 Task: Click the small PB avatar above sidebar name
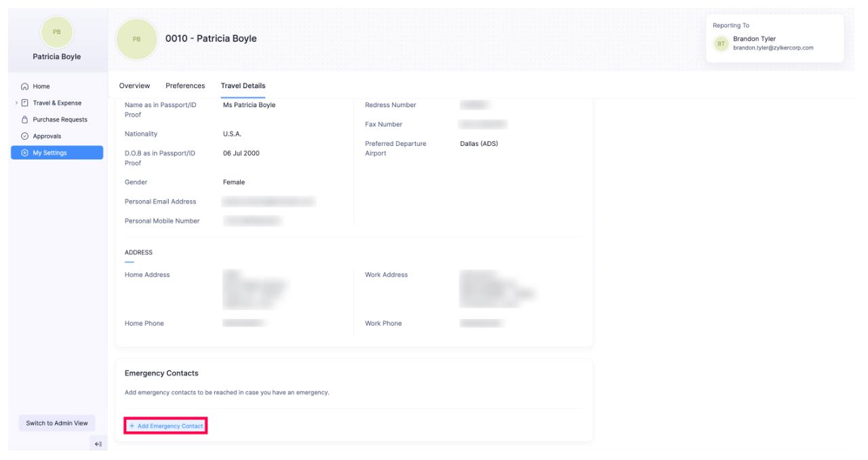coord(57,32)
